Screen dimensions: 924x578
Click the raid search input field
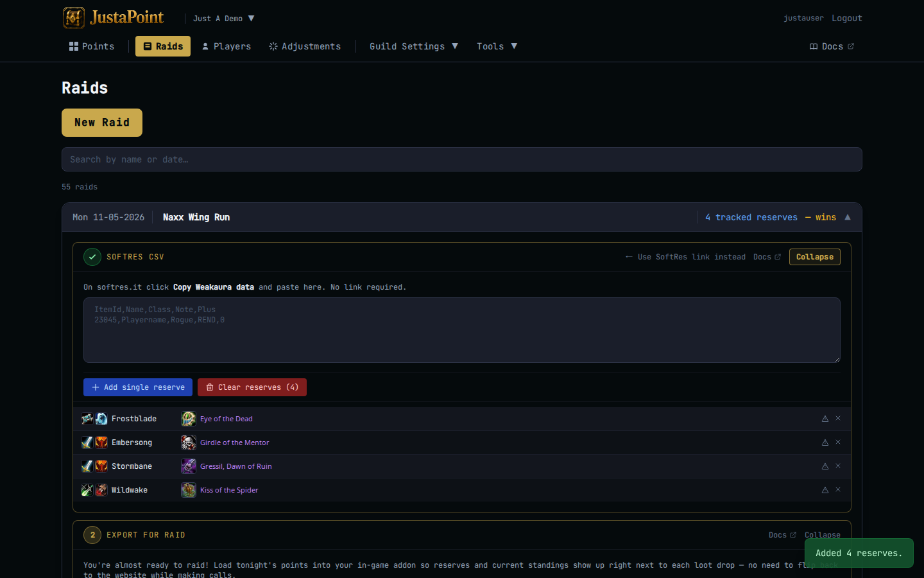point(462,159)
